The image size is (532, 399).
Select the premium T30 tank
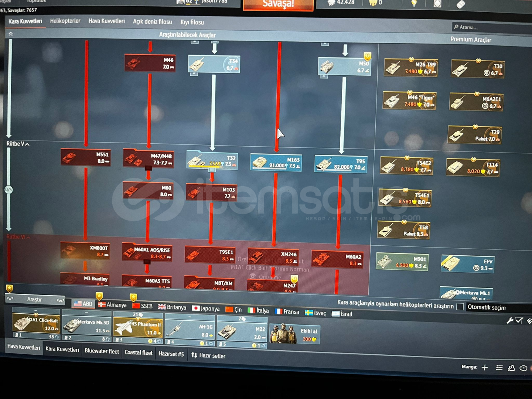(478, 69)
